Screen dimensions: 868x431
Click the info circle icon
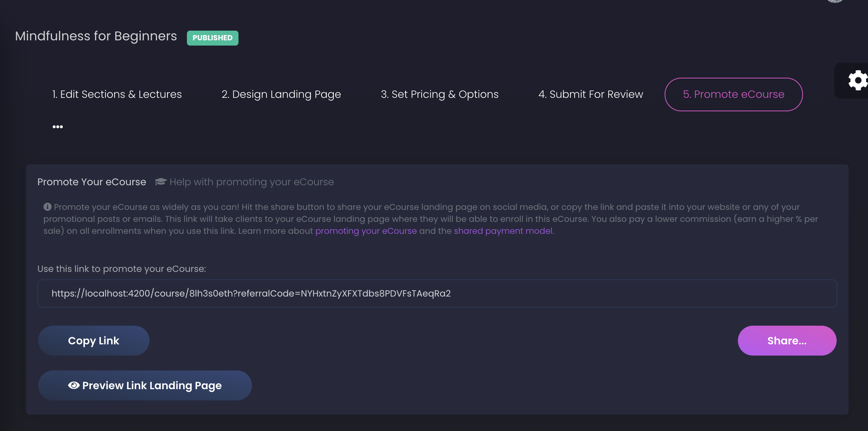pos(47,207)
